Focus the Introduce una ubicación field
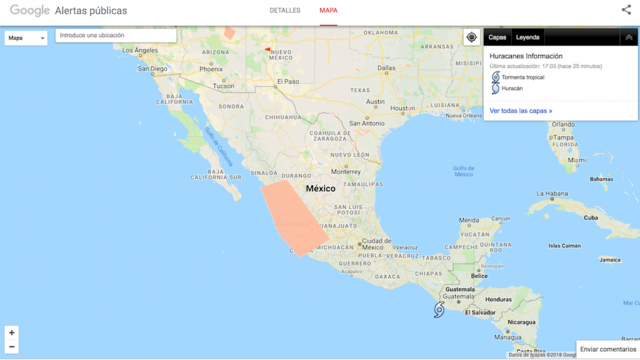This screenshot has height=360, width=640. tap(116, 36)
